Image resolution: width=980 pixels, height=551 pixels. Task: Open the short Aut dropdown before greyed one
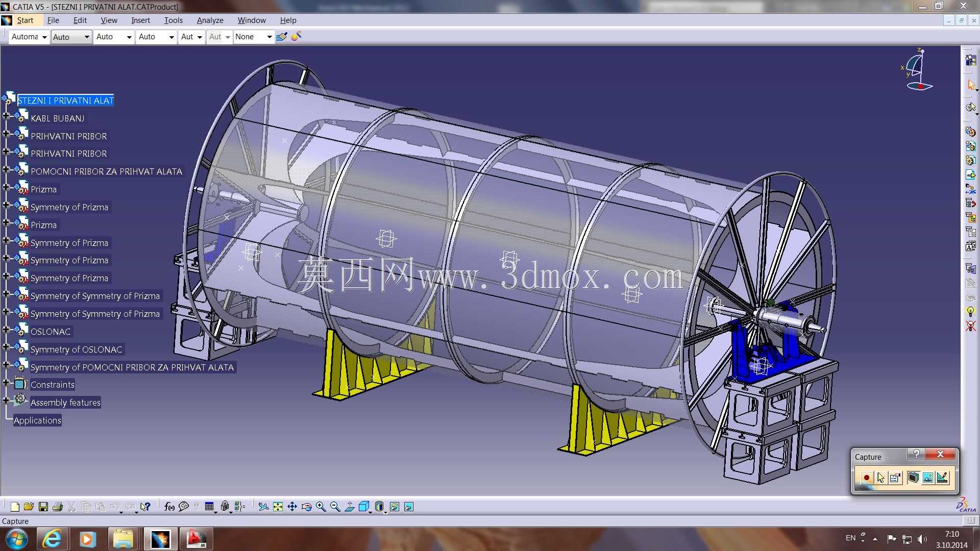192,37
